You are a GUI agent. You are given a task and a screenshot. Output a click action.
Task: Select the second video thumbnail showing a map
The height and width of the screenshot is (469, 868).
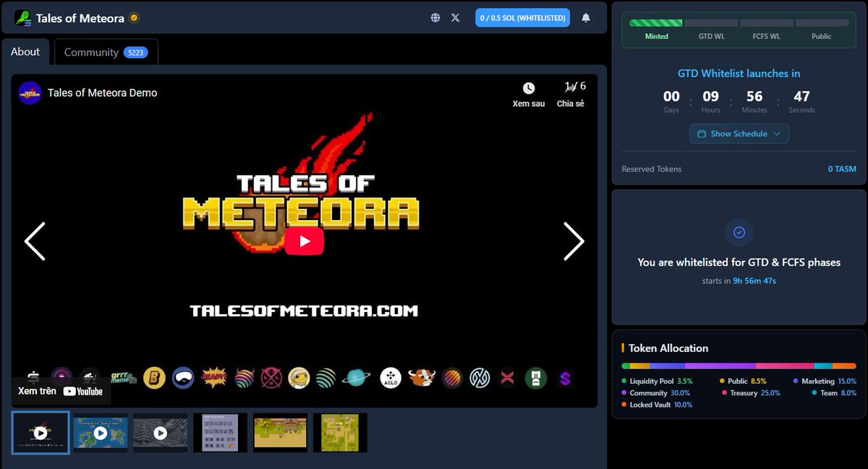tap(101, 433)
